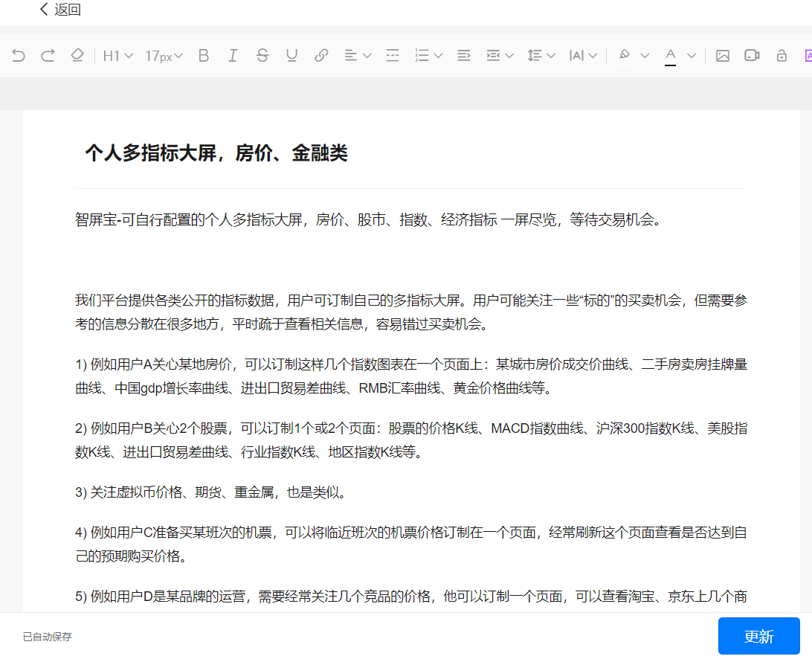
Task: Click the article title 个人多指标大屏
Action: (216, 152)
